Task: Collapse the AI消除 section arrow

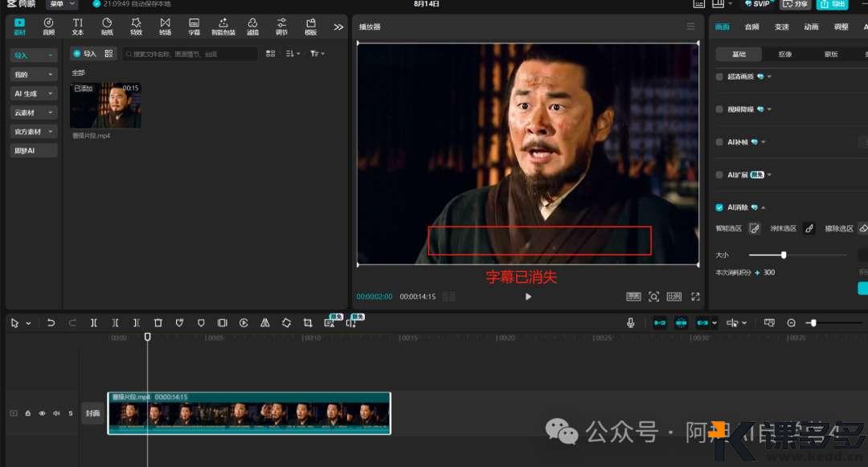Action: [764, 207]
